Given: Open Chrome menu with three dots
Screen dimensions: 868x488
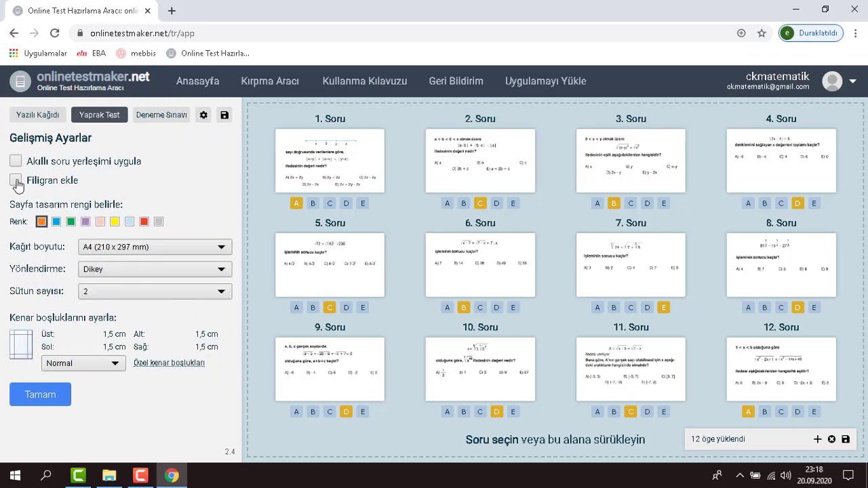Looking at the screenshot, I should click(x=856, y=33).
